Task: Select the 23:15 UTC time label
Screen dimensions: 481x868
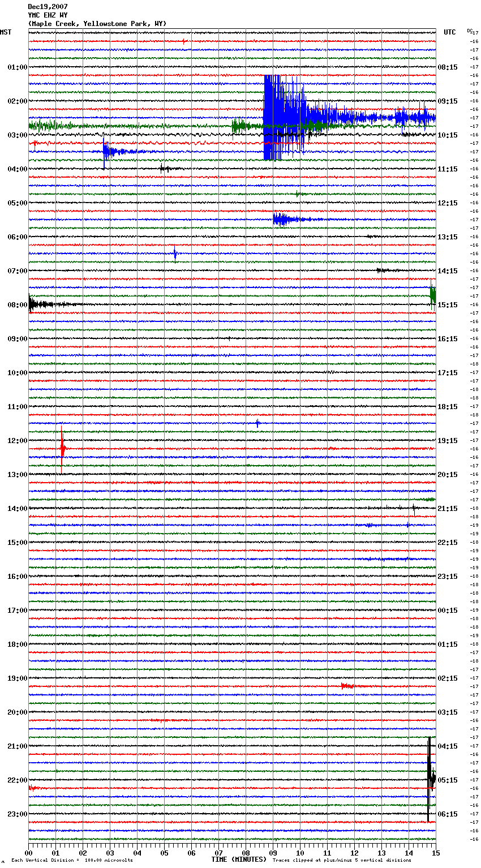Action: pos(448,577)
